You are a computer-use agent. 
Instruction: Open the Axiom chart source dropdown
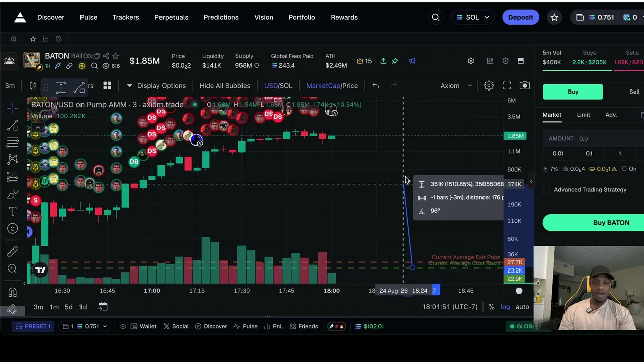(457, 85)
